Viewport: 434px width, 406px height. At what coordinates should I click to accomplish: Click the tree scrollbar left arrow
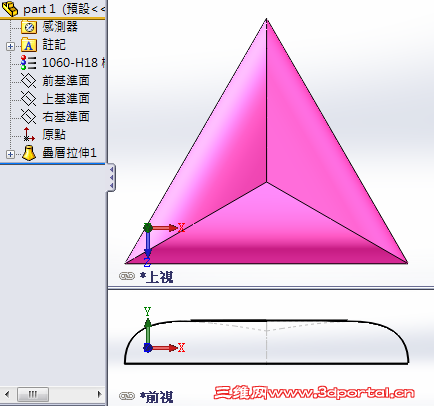tap(7, 395)
